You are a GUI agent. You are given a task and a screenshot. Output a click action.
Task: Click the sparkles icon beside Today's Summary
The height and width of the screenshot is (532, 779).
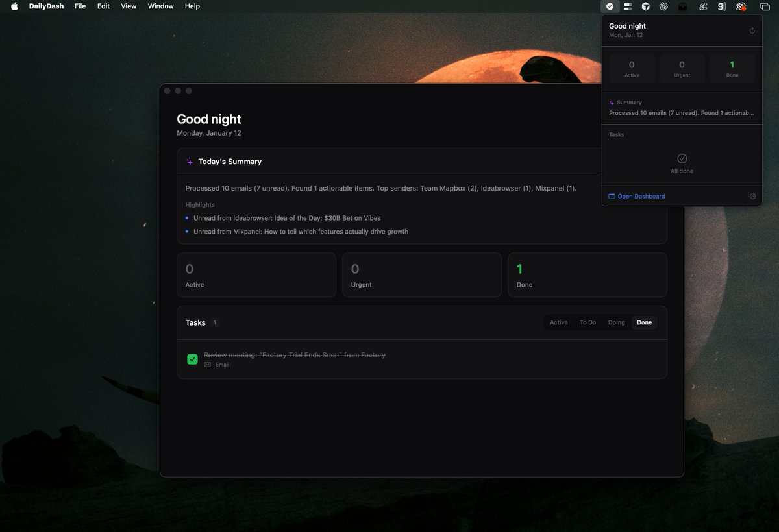pos(189,161)
